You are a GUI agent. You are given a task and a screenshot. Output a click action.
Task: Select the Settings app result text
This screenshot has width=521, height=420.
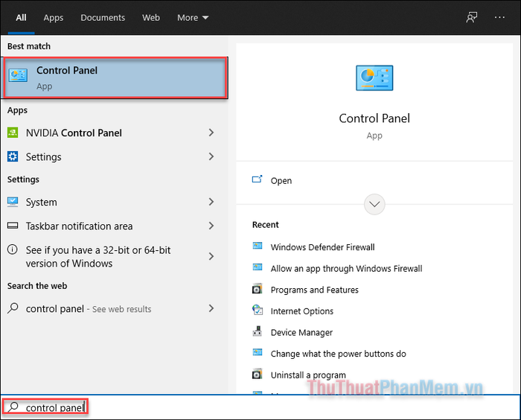43,156
